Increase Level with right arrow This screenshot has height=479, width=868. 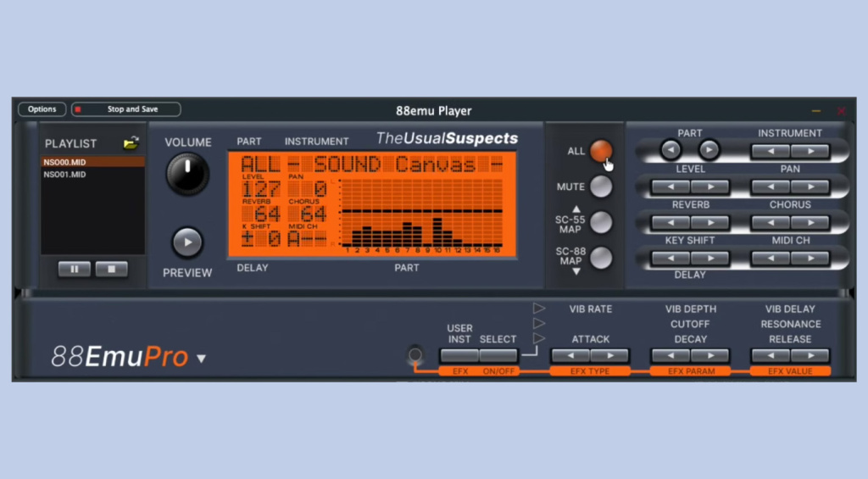coord(710,187)
